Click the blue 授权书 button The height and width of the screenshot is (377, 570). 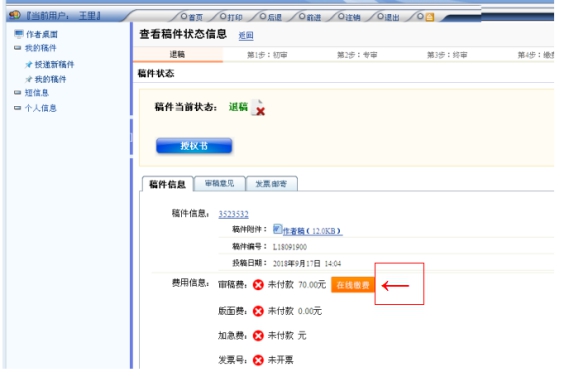tap(194, 146)
